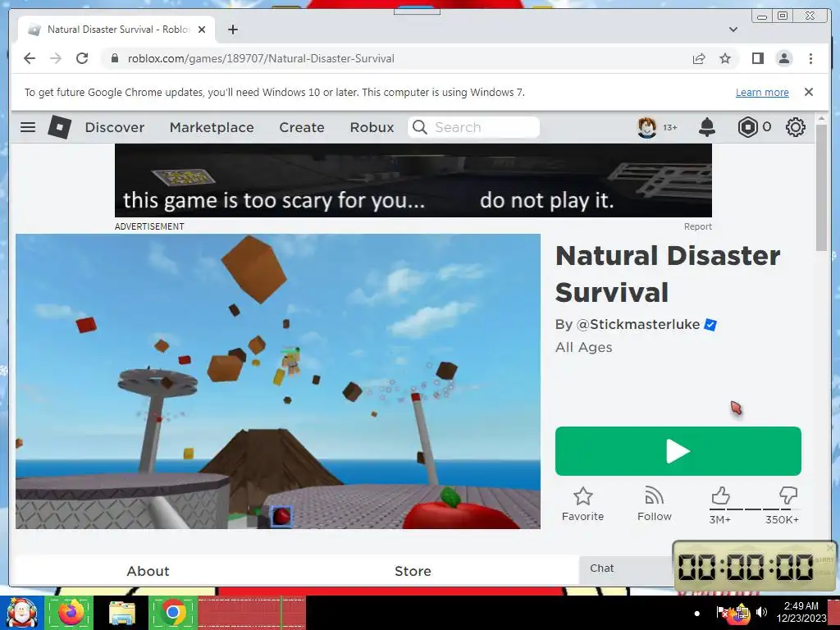Click the scary game advertisement banner
Screen dimensions: 840x630
click(x=413, y=180)
